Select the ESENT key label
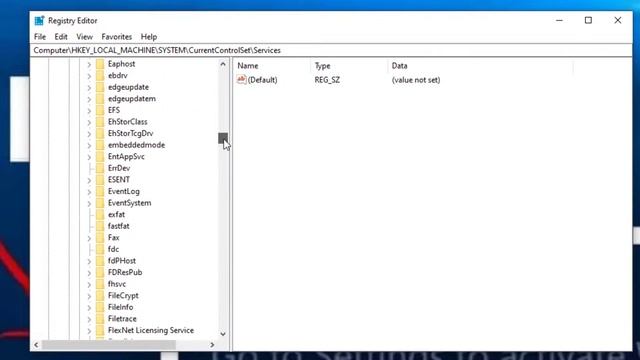640x360 pixels. click(x=119, y=180)
